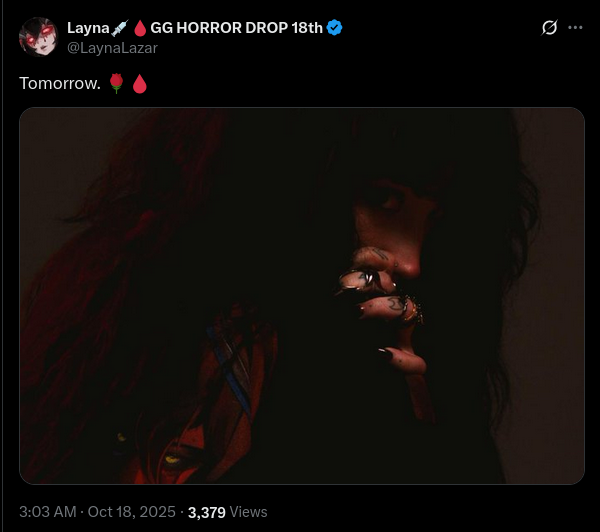Click the 3:03 AM Oct 18, 2025 timestamp

pyautogui.click(x=97, y=512)
